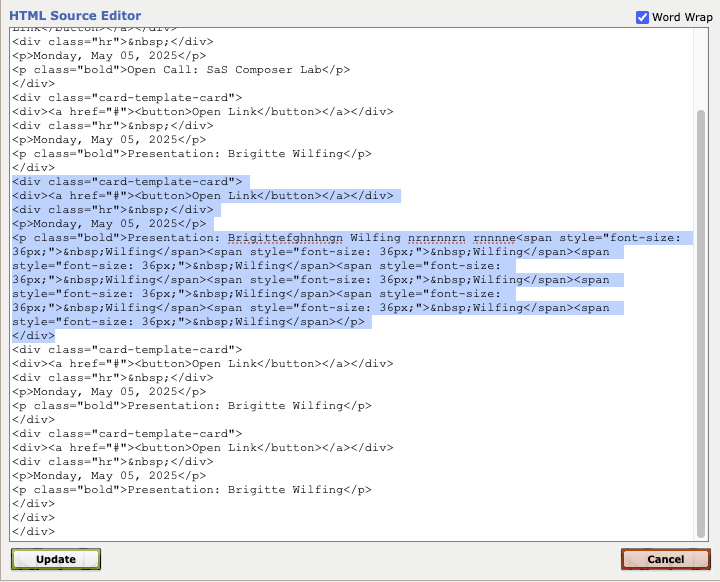Screen dimensions: 720x582
Task: Click the "Open Call: SaS Composer Lab" line
Action: pos(180,69)
